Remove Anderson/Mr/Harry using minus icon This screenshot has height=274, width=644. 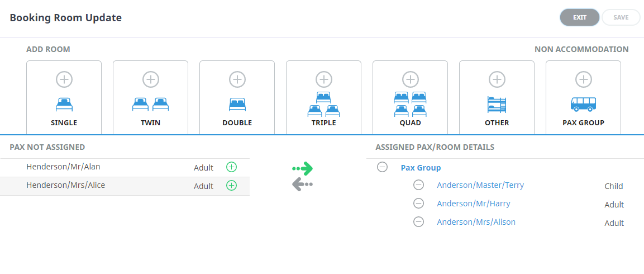pyautogui.click(x=418, y=203)
